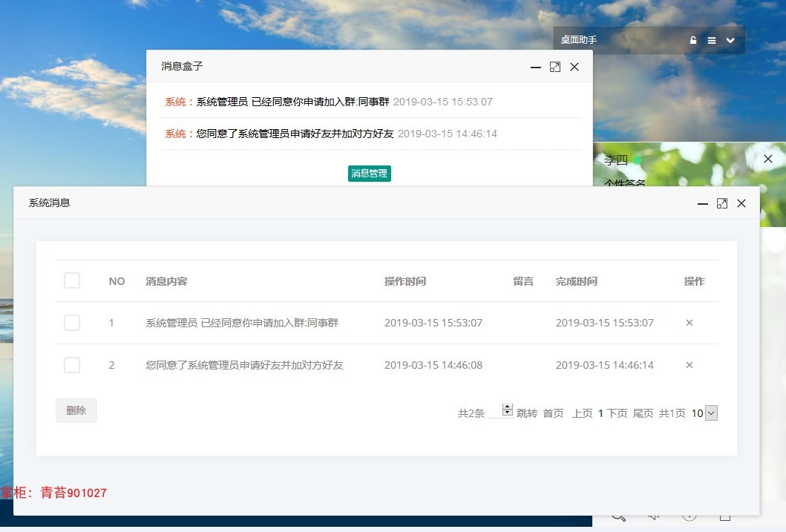The image size is (786, 532).
Task: Click the 完成时间 column header
Action: coord(577,281)
